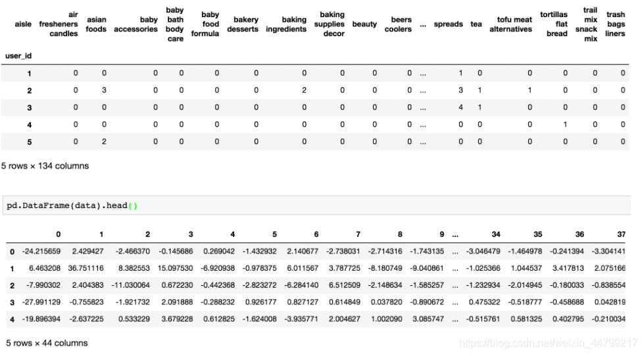644x355 pixels.
Task: Click asian foods value 3 for user 2
Action: 105,90
